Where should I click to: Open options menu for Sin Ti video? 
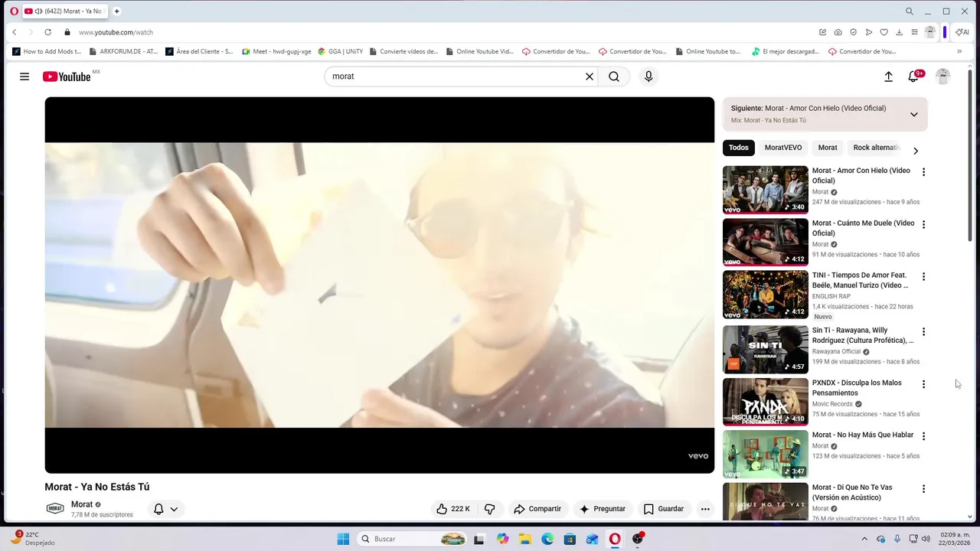click(923, 331)
